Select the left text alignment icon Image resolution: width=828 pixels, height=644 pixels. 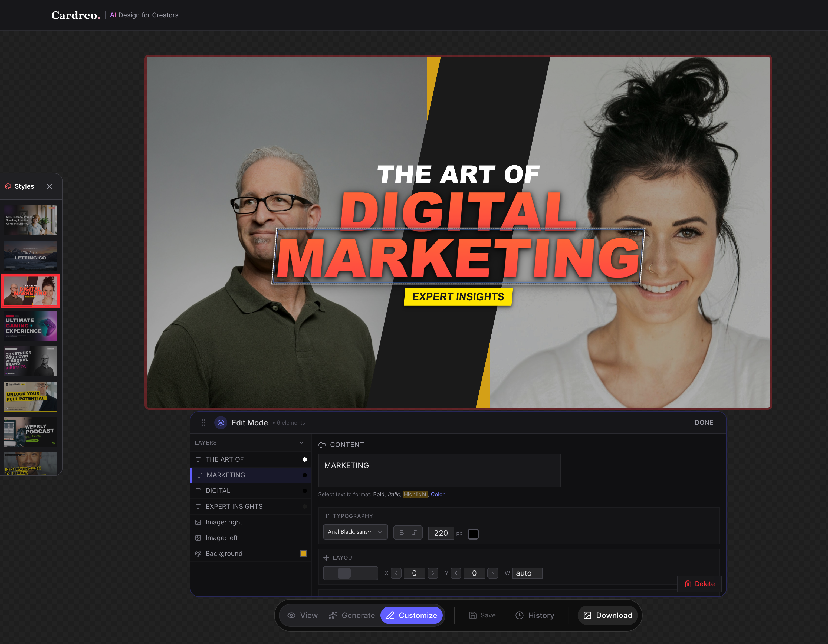coord(331,573)
